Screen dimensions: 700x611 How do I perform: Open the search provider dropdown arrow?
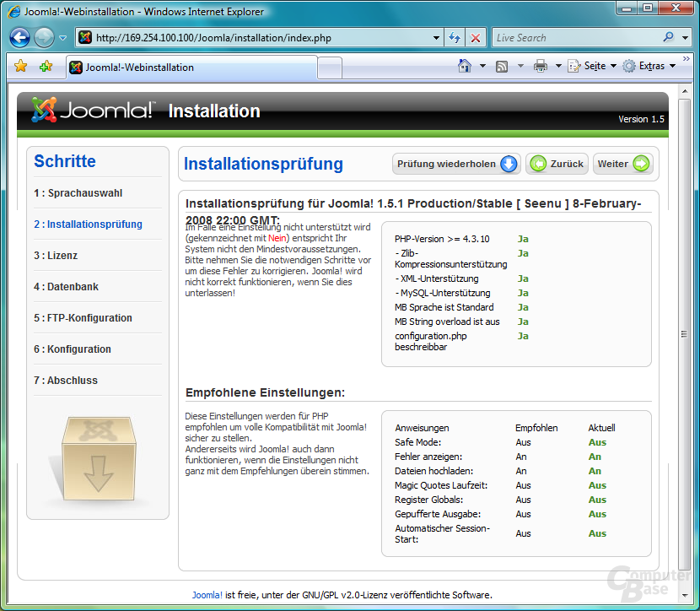(x=685, y=38)
